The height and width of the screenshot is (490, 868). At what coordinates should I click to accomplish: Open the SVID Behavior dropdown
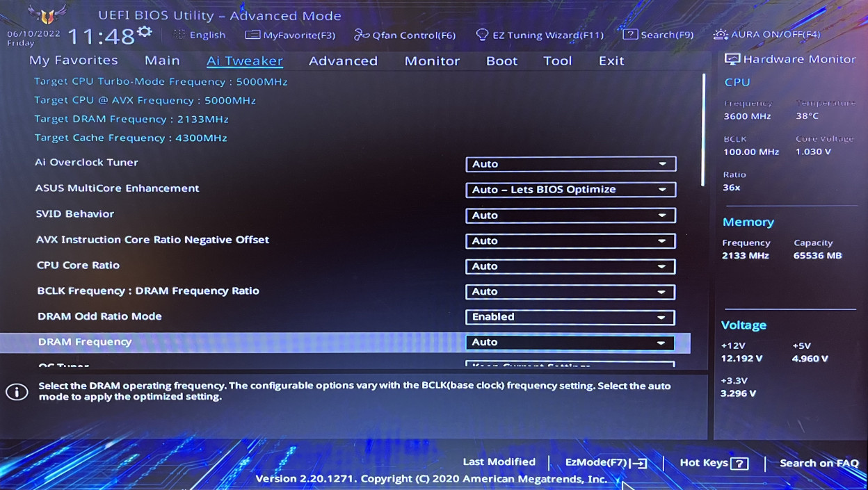[570, 215]
